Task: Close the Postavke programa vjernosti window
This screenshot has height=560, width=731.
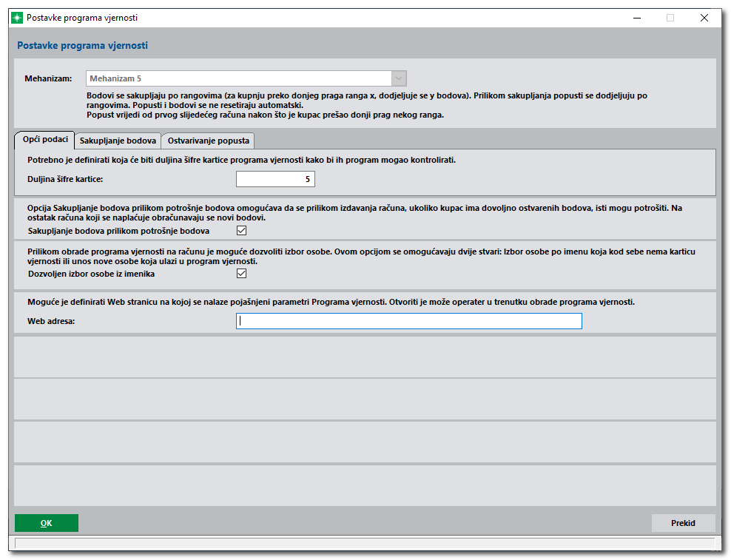Action: 704,18
